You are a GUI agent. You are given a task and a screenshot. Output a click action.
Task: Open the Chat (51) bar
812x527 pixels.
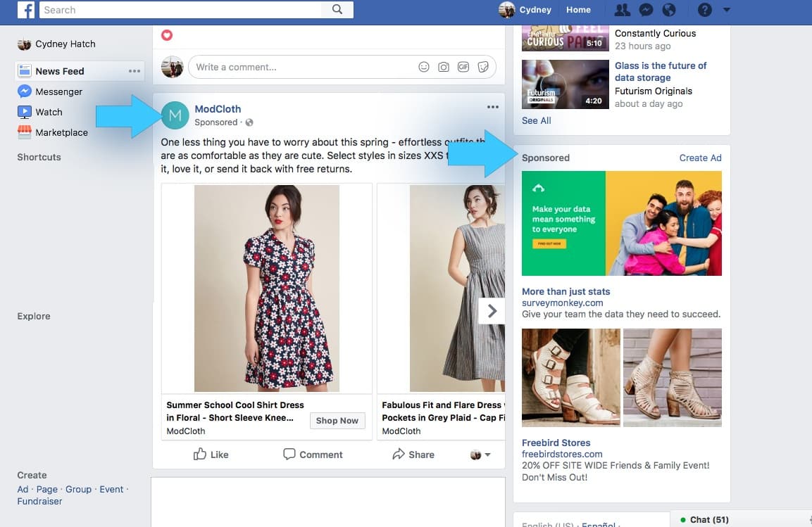click(741, 519)
